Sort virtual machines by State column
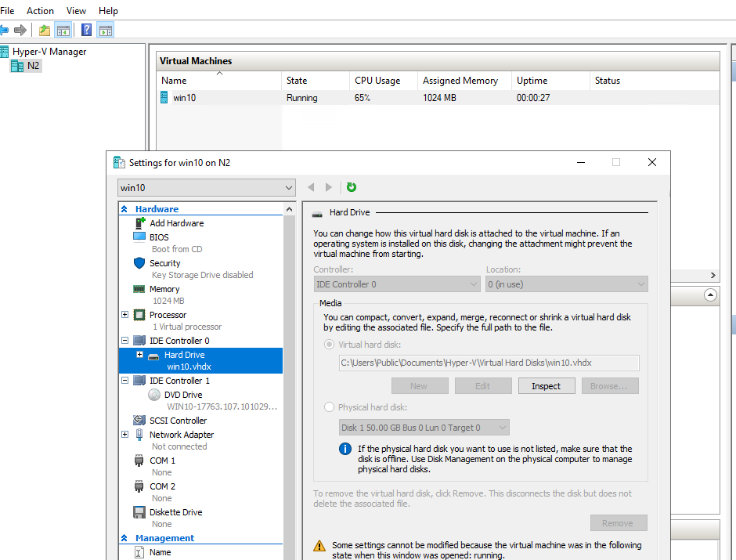 (x=315, y=80)
